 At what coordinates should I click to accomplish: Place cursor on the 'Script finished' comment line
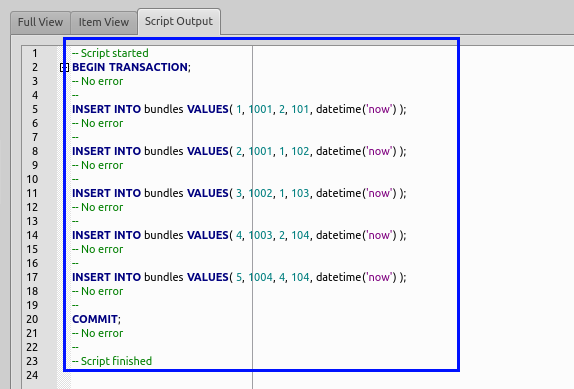[x=112, y=362]
